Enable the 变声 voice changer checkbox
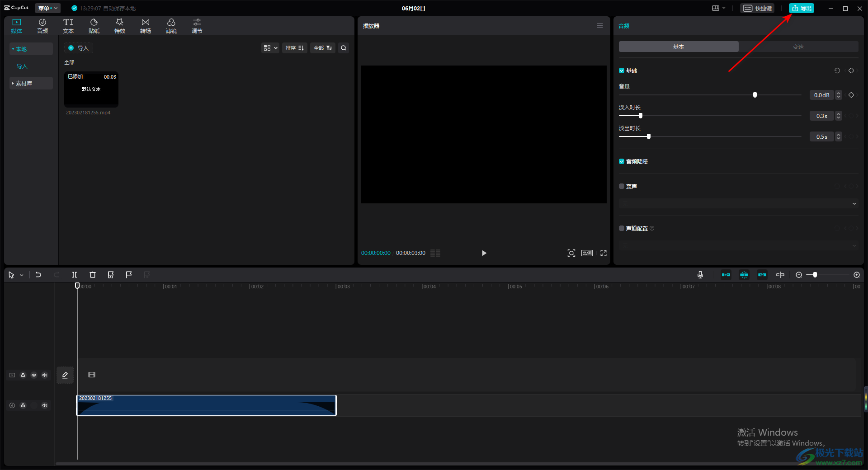The image size is (868, 470). [x=622, y=186]
